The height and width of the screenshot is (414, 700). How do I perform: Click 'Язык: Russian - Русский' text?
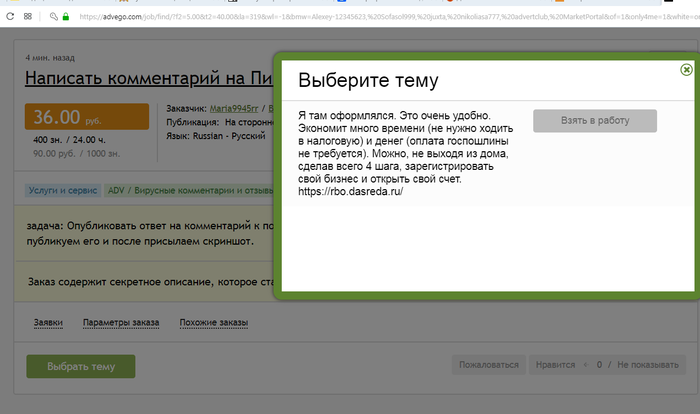(x=216, y=136)
